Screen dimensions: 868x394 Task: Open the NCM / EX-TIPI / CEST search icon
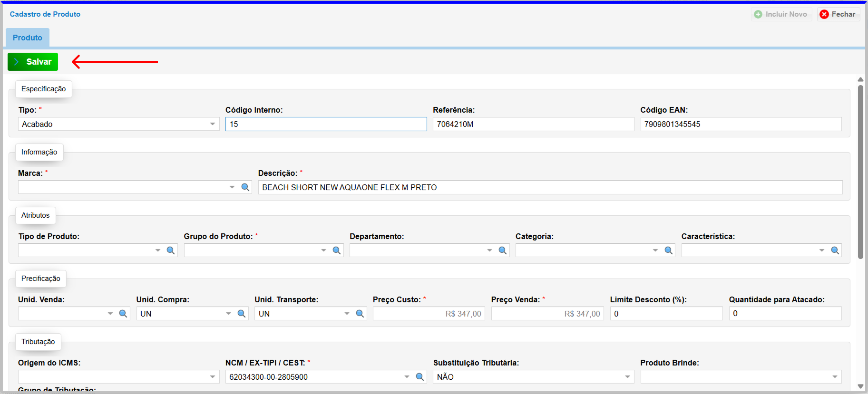coord(420,377)
